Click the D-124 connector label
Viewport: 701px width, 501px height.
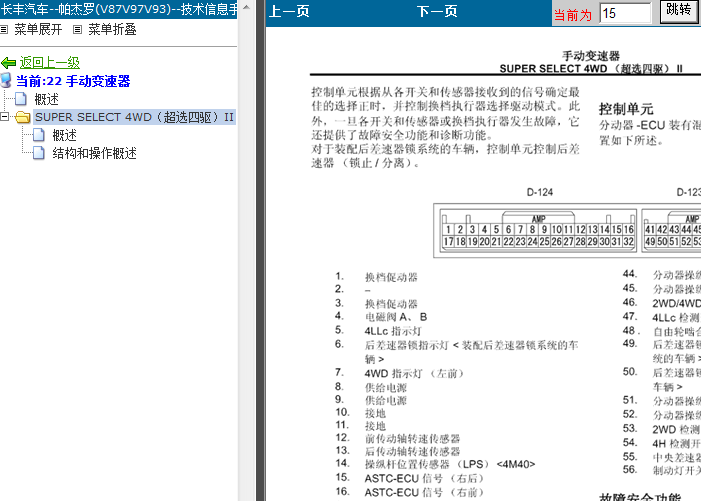[540, 193]
